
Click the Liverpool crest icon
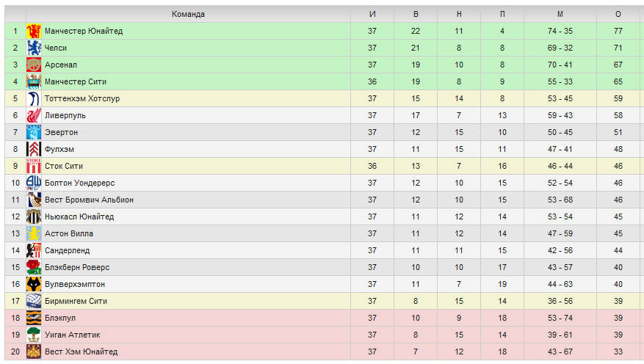point(34,115)
